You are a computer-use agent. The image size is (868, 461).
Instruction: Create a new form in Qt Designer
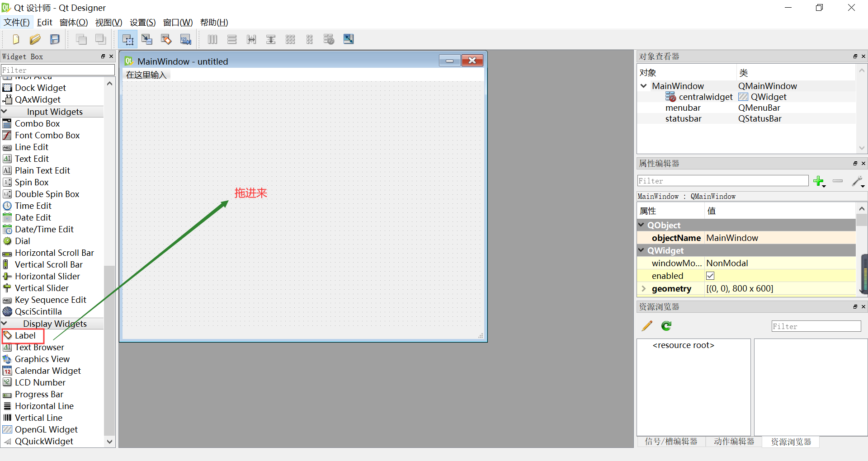point(15,39)
